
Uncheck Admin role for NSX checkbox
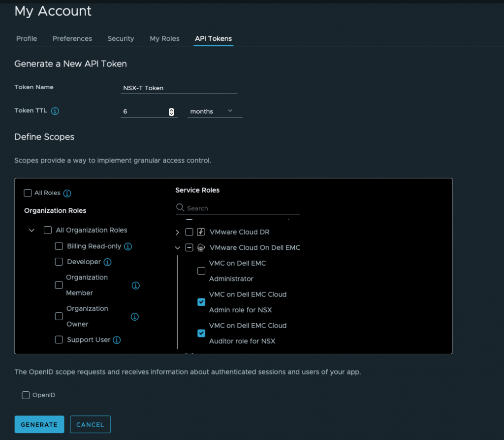(x=201, y=302)
